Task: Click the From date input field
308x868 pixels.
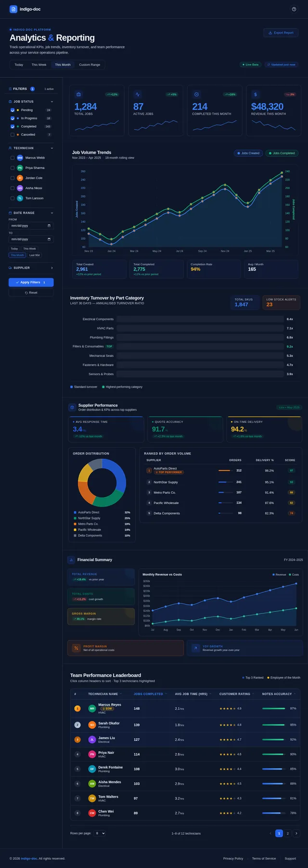Action: point(31,226)
